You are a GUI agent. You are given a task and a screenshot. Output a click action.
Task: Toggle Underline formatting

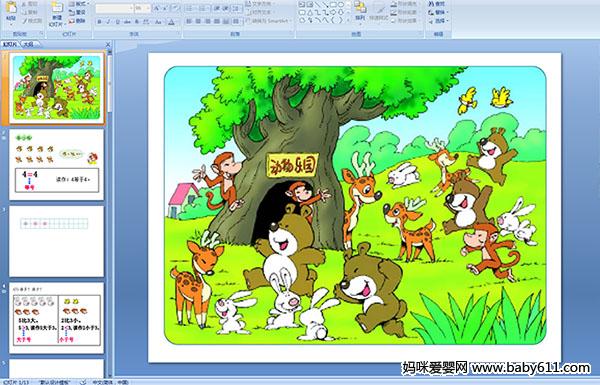tap(118, 22)
